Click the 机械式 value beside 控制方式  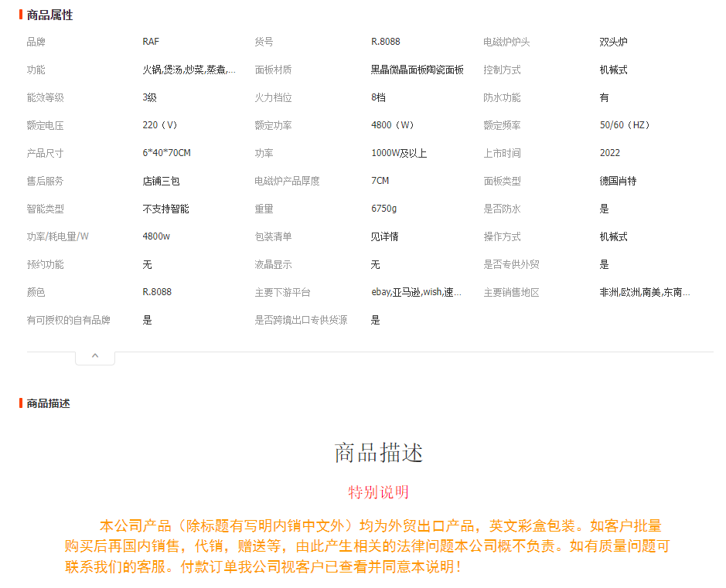613,70
